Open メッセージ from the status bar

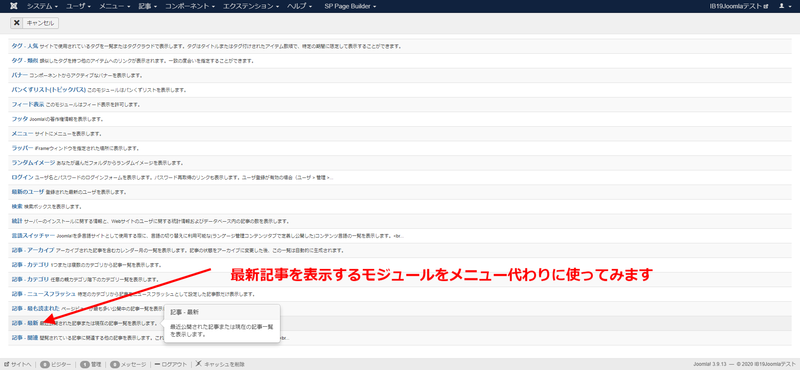click(128, 364)
